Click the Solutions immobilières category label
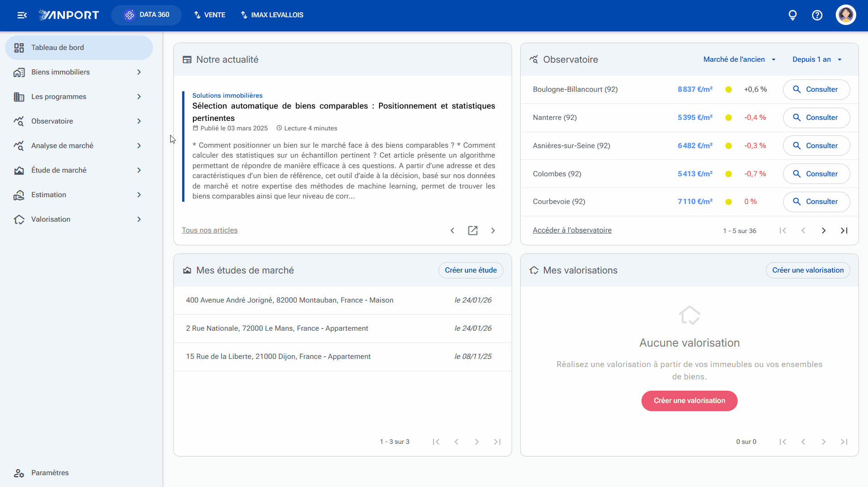 pyautogui.click(x=227, y=95)
